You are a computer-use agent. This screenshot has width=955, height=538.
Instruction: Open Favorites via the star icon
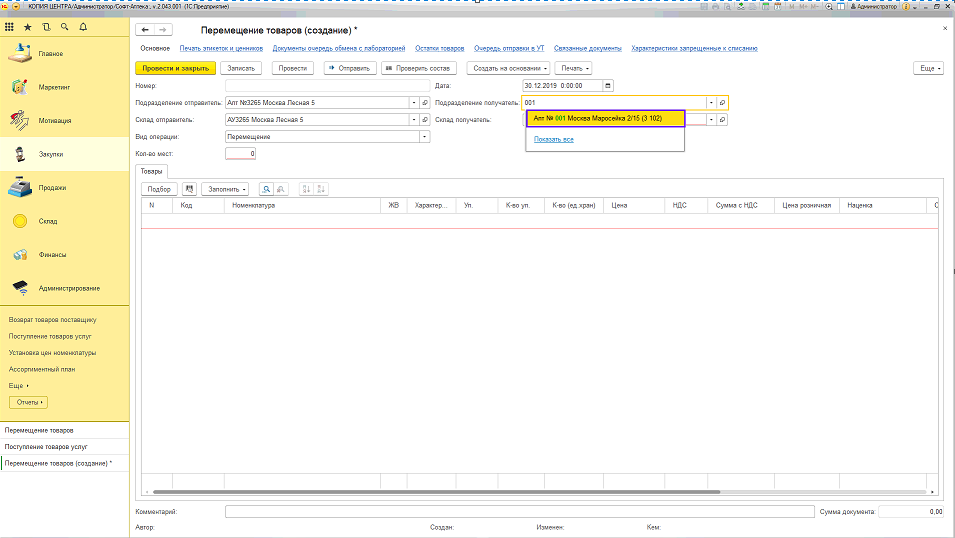pos(28,26)
